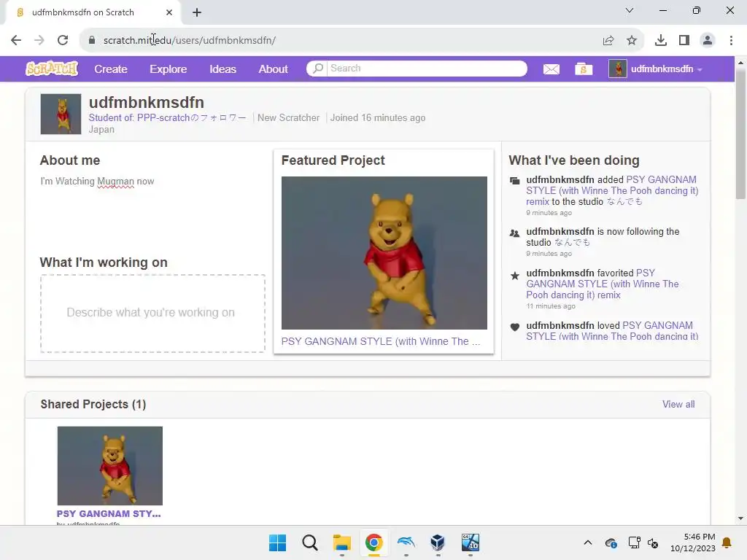
Task: Open the Explore menu item
Action: click(169, 69)
